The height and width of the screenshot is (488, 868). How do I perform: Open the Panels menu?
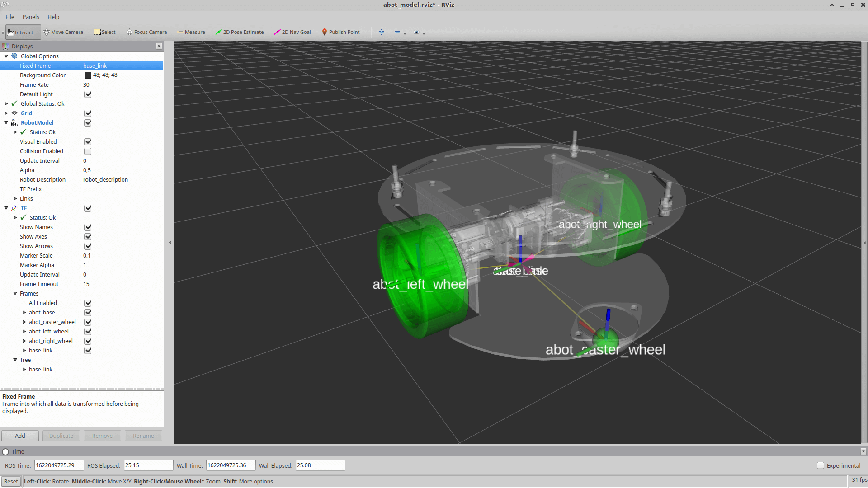click(30, 17)
